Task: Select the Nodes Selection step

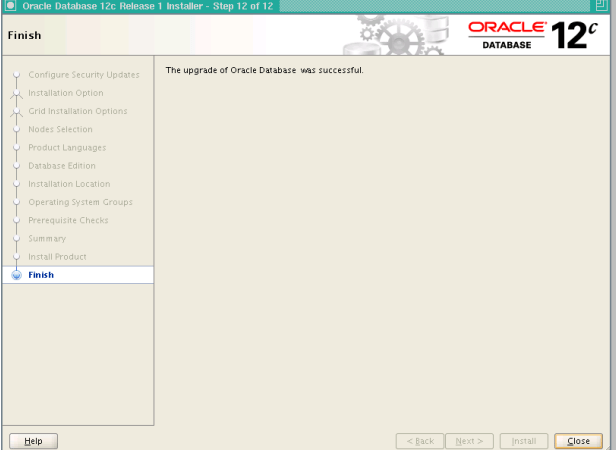Action: (x=60, y=129)
